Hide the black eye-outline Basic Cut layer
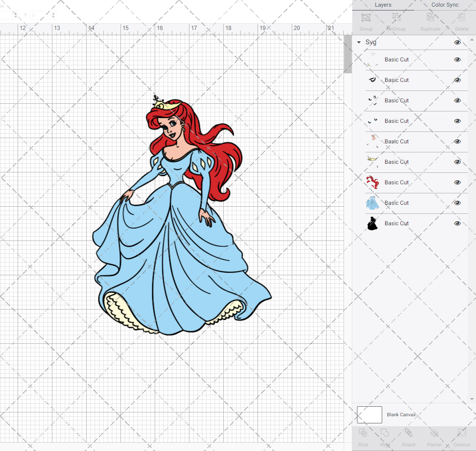The height and width of the screenshot is (451, 476). (457, 80)
